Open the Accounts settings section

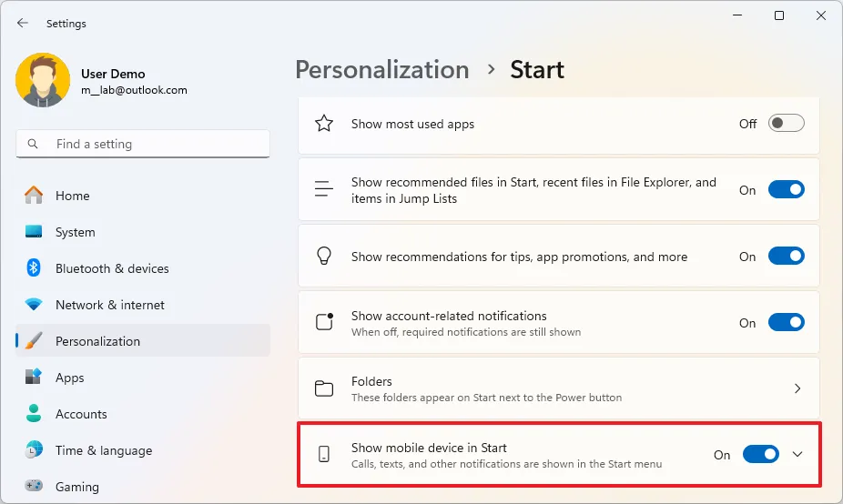click(143, 414)
